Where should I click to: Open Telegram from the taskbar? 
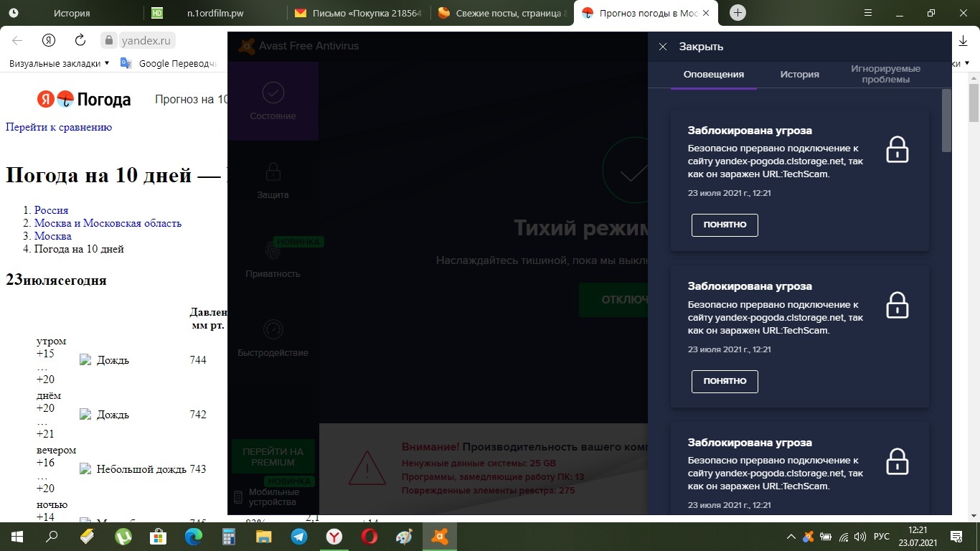pos(299,537)
